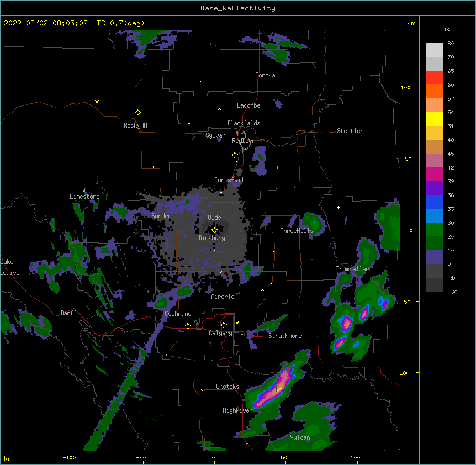This screenshot has height=465, width=476.
Task: Click the HighRiver town label
Action: click(x=237, y=410)
